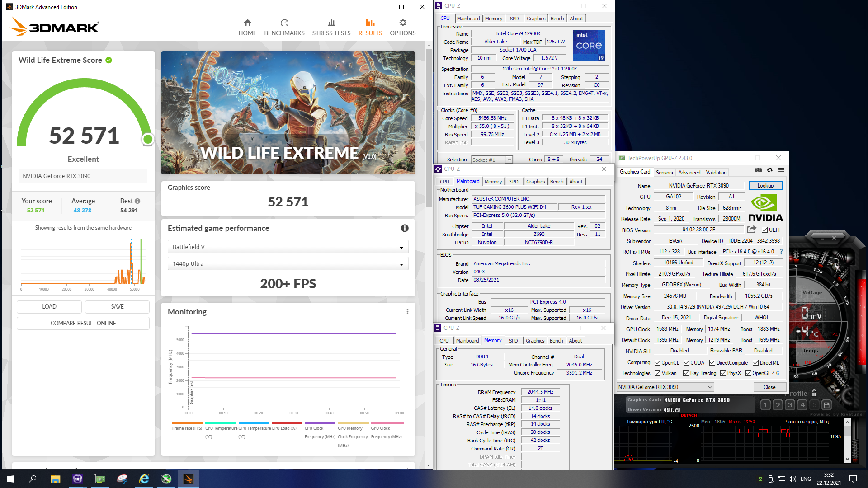Open the Windows notification center

tap(853, 479)
